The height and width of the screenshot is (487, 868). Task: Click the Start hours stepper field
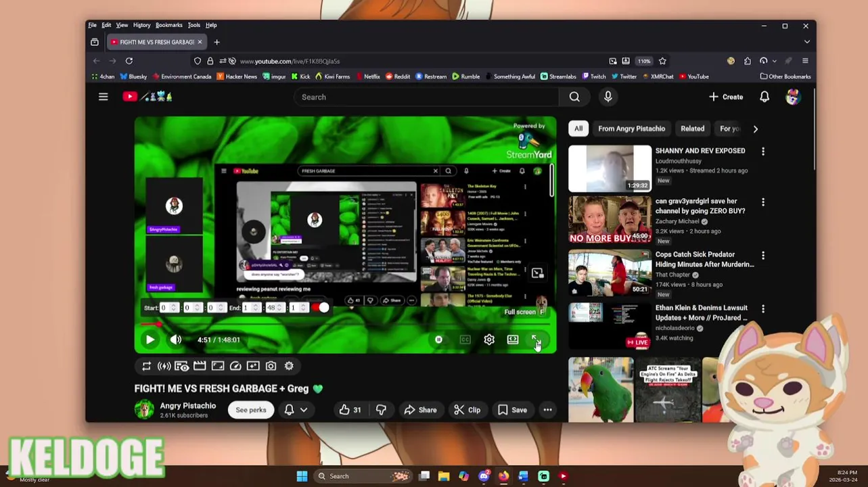pyautogui.click(x=168, y=308)
